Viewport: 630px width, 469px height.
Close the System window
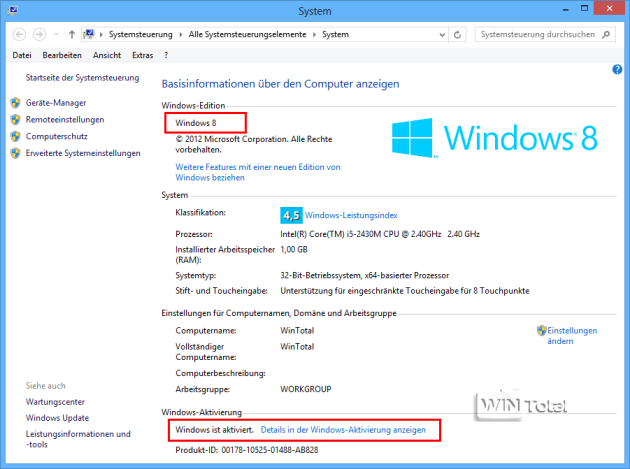click(609, 8)
